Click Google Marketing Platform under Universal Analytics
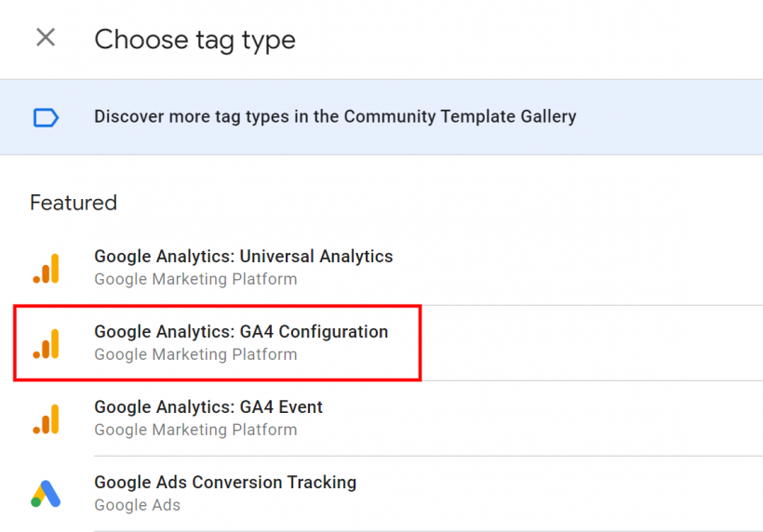 pos(195,279)
